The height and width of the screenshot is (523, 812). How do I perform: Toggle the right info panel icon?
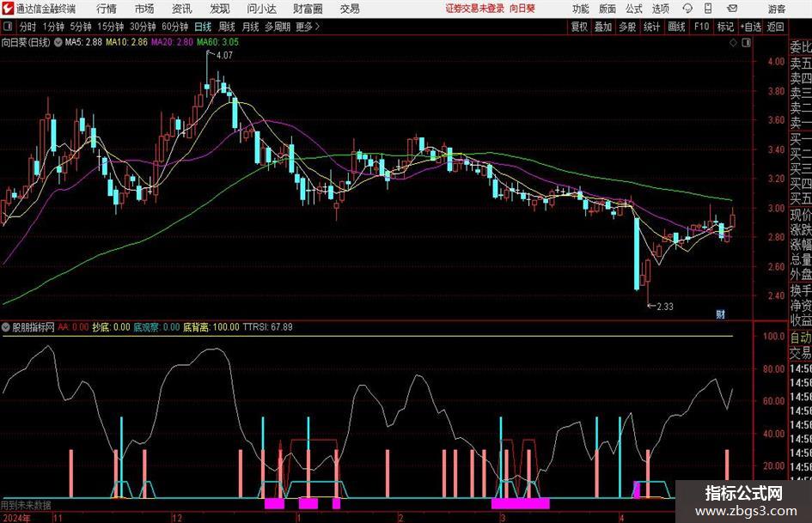point(746,43)
